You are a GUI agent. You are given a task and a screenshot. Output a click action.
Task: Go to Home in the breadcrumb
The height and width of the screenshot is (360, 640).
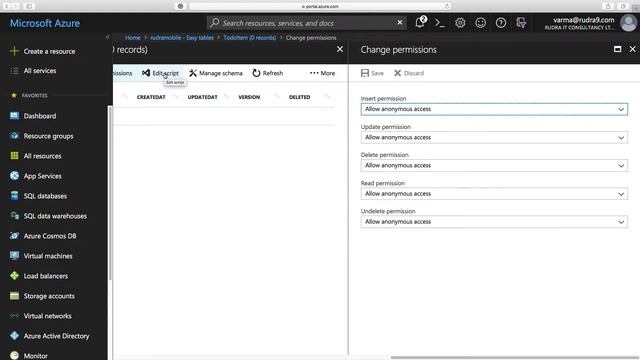point(133,38)
